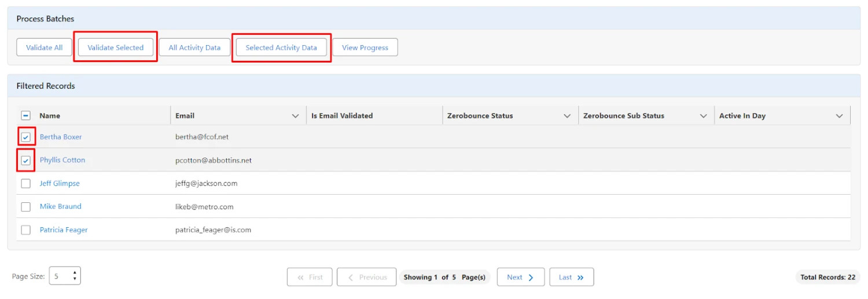Go to the Next page
868x299 pixels.
point(520,277)
